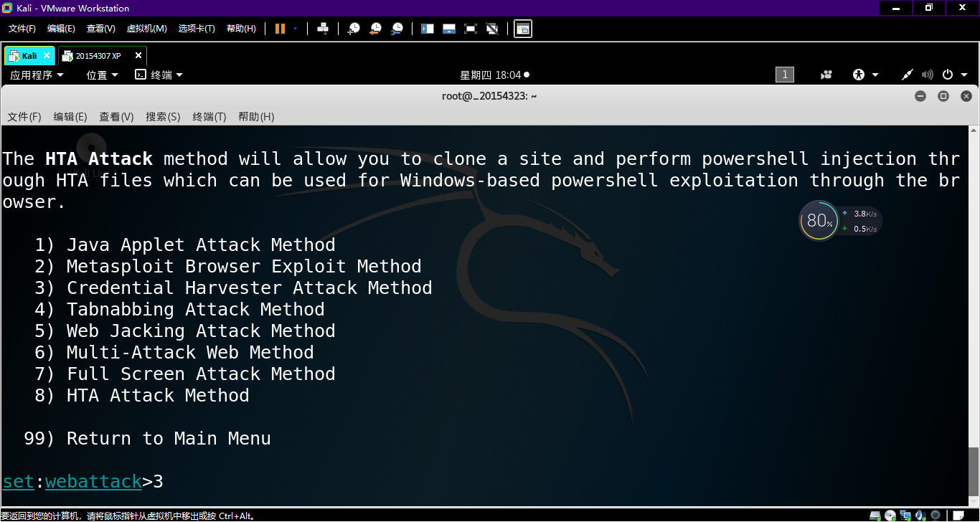
Task: Click the send Ctrl+Alt+Del toolbar icon
Action: (323, 29)
